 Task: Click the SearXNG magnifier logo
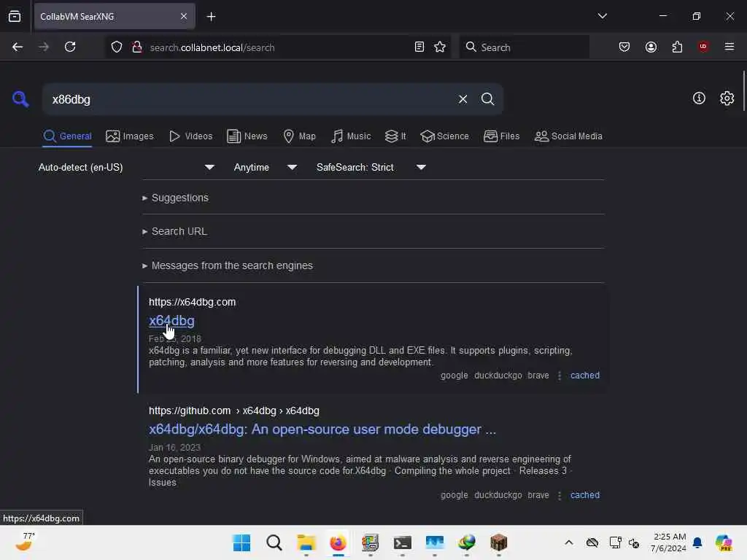coord(20,99)
